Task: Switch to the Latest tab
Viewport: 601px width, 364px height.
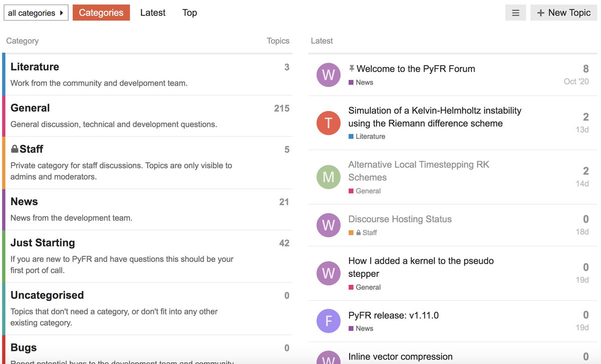Action: pyautogui.click(x=153, y=13)
